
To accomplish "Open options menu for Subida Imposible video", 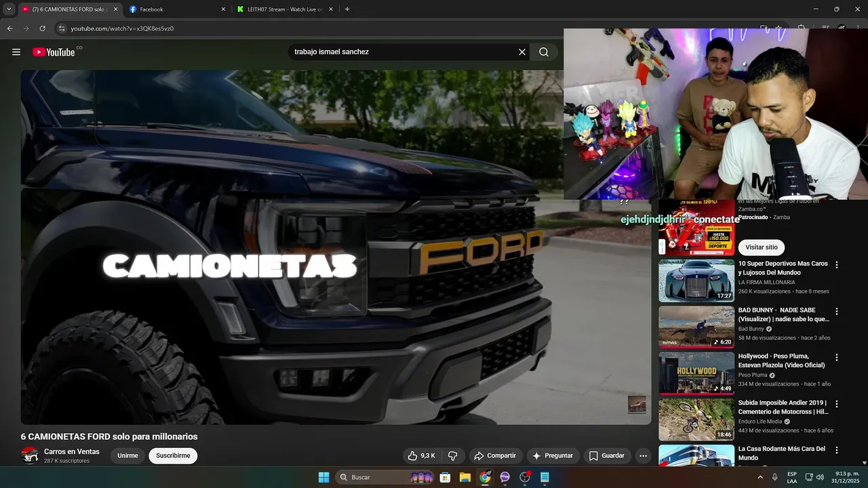I will pos(837,404).
